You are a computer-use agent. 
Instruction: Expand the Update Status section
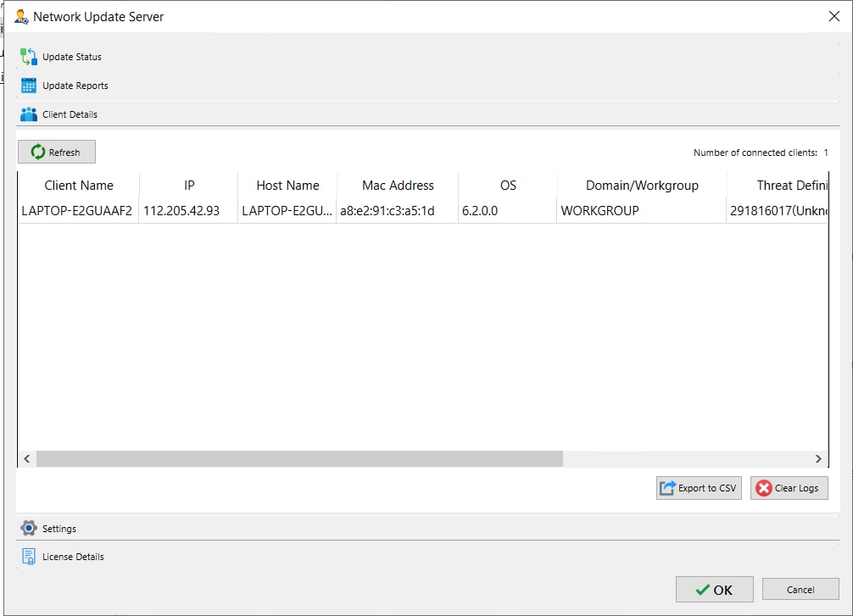click(x=72, y=57)
